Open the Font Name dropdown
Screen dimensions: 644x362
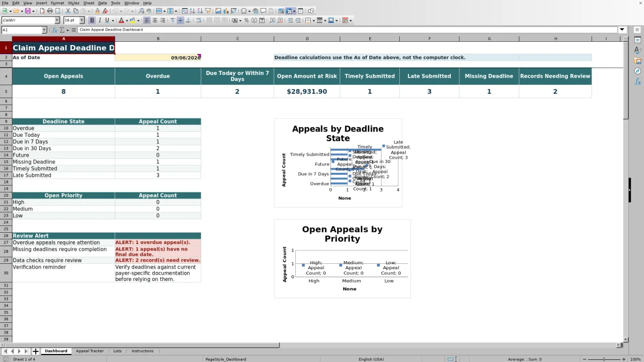[57, 20]
